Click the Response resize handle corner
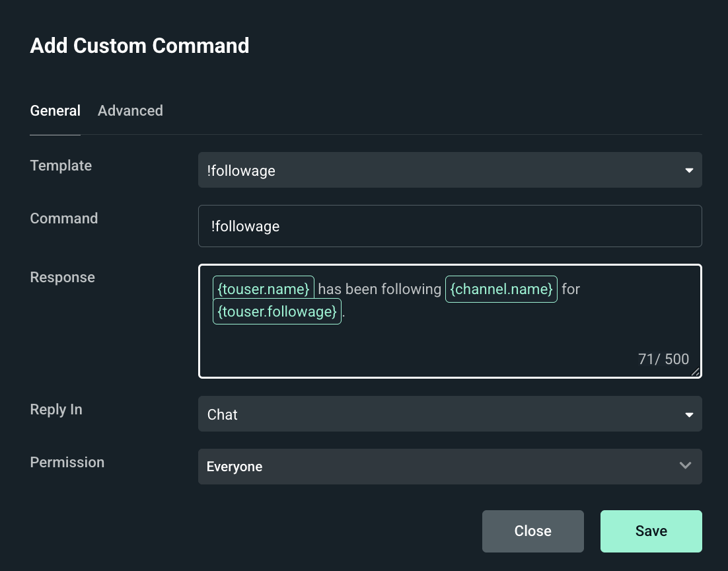The width and height of the screenshot is (728, 571). (695, 371)
